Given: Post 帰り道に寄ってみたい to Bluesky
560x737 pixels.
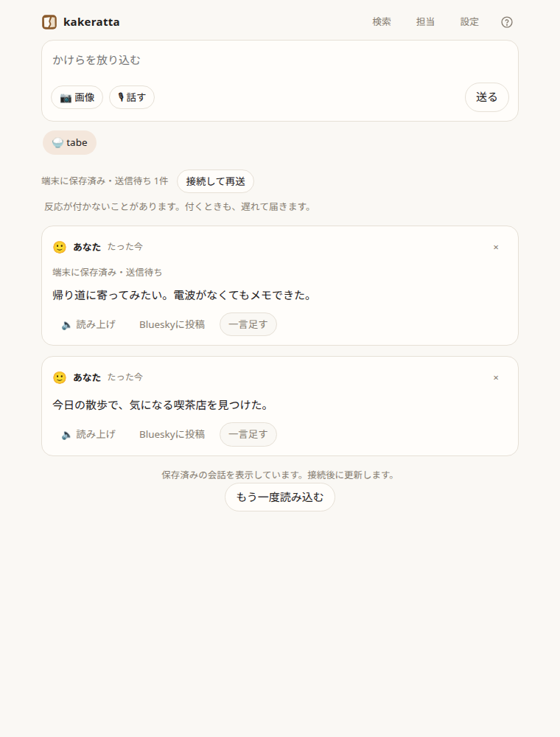Looking at the screenshot, I should coord(172,325).
